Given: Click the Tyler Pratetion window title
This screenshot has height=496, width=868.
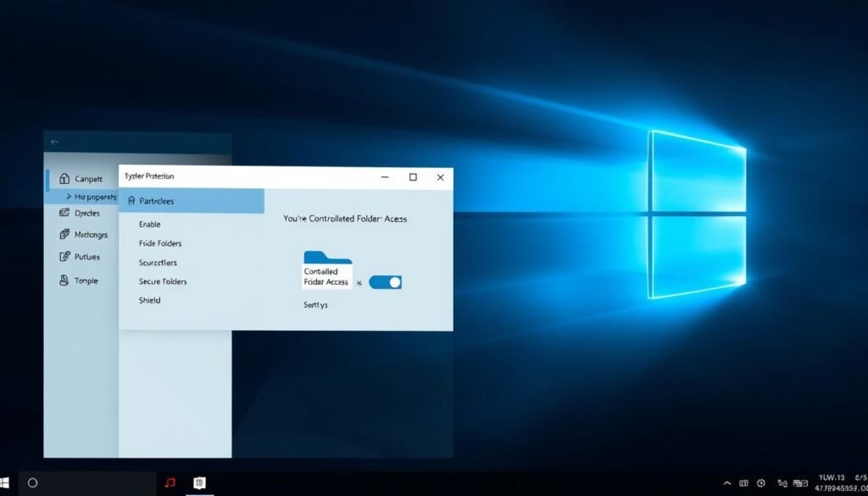Looking at the screenshot, I should pos(149,176).
